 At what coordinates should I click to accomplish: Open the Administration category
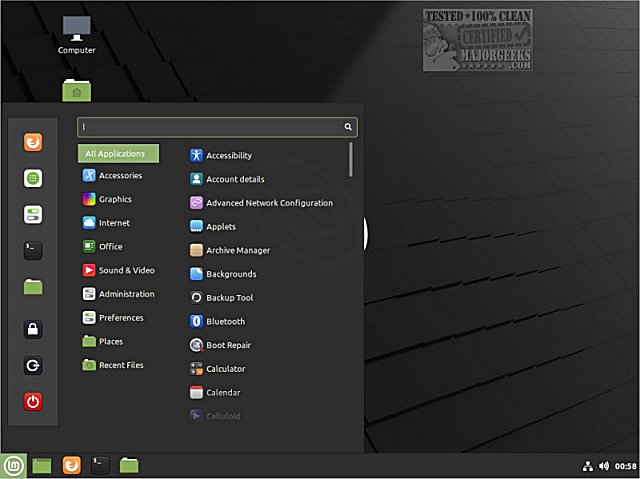pos(119,294)
